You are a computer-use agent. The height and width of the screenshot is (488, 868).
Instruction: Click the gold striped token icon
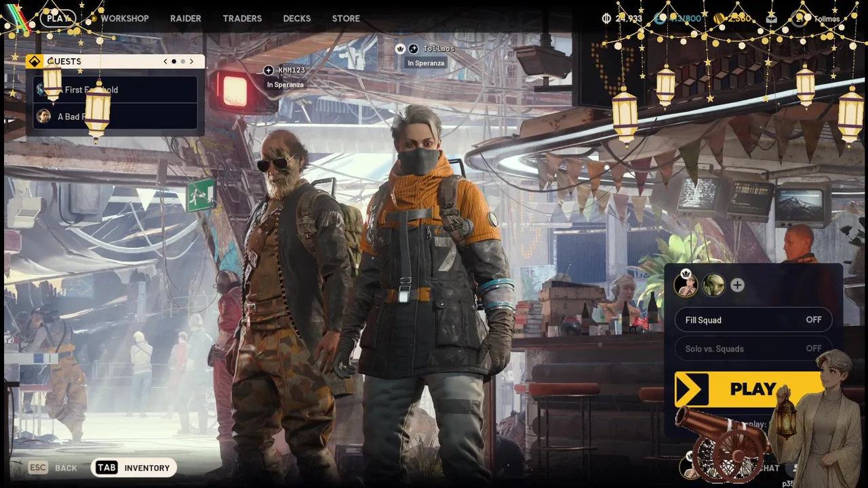click(719, 18)
